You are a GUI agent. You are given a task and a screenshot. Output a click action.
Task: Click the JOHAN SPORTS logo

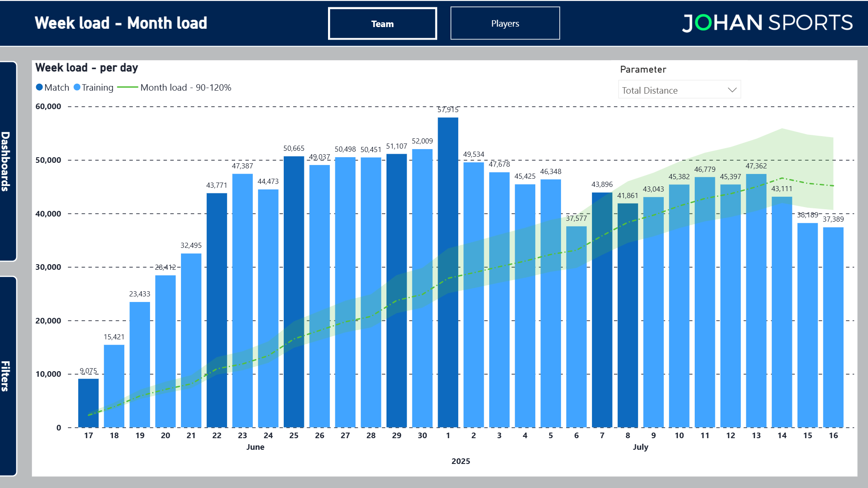pyautogui.click(x=769, y=23)
